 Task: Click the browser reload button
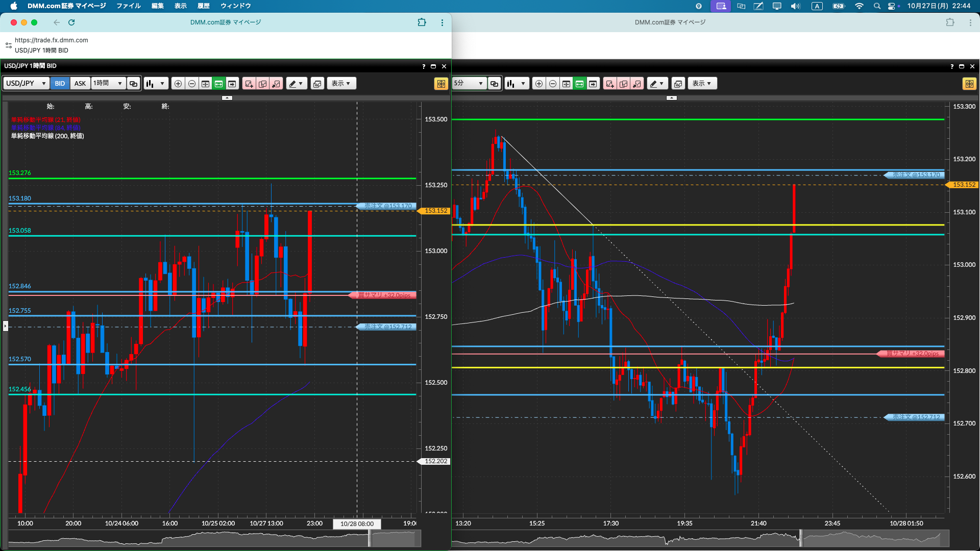(x=71, y=22)
